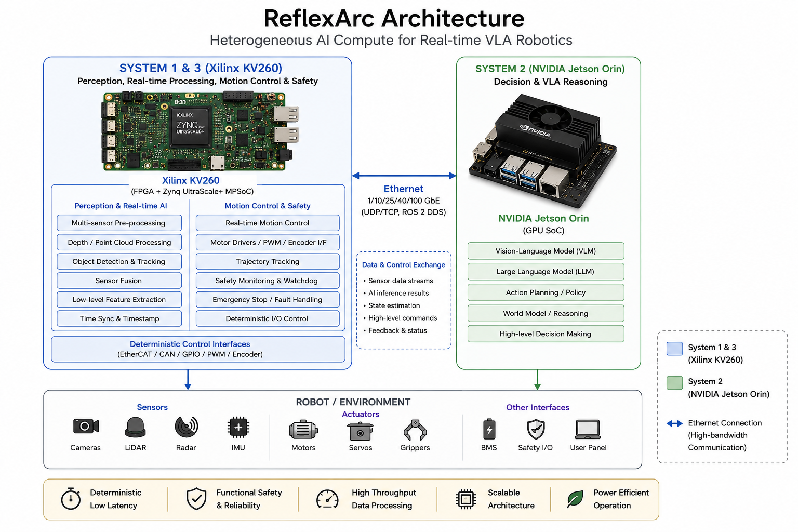Click the NVIDIA Jetson Orin board image
Screen dimensions: 798x532
coord(542,151)
